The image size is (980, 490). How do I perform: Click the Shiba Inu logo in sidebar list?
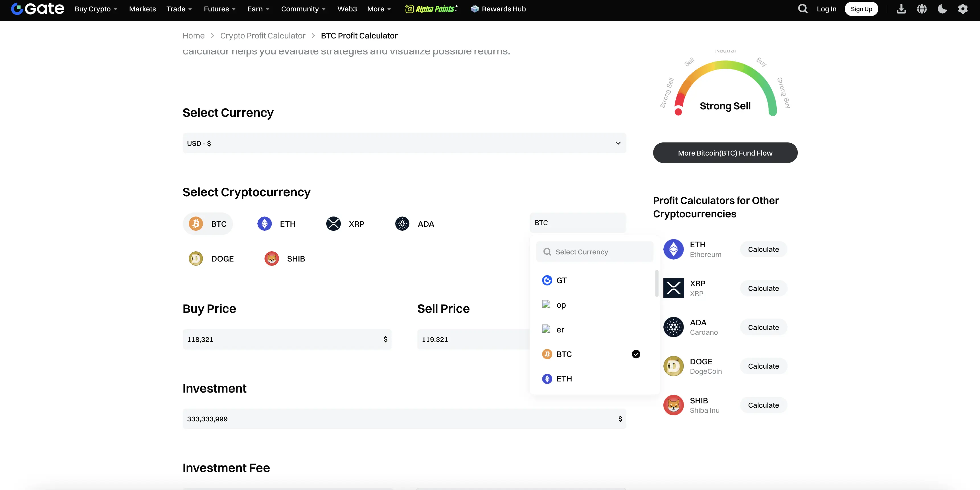pyautogui.click(x=673, y=405)
